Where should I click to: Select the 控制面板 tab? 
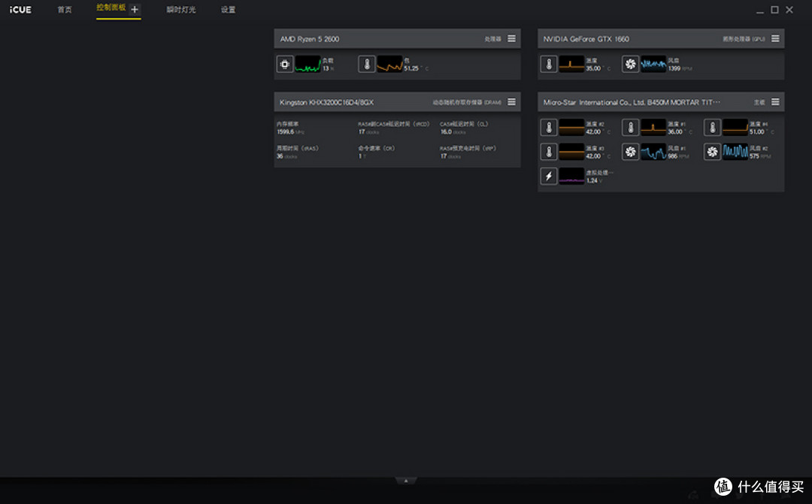111,8
